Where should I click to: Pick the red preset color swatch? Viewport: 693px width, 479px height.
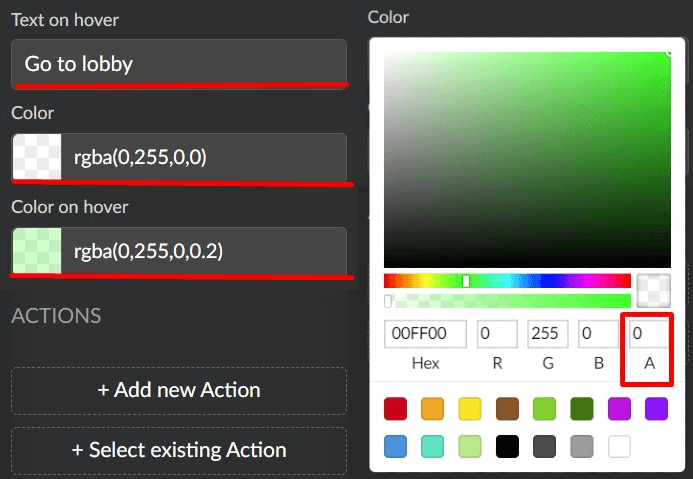click(x=396, y=409)
